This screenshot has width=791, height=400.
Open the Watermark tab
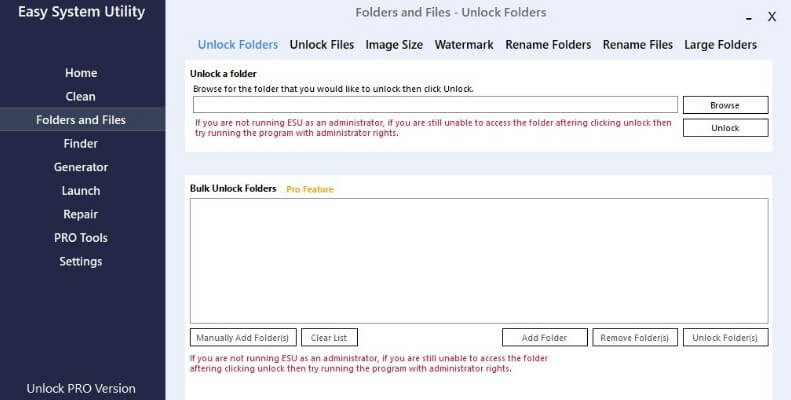464,44
